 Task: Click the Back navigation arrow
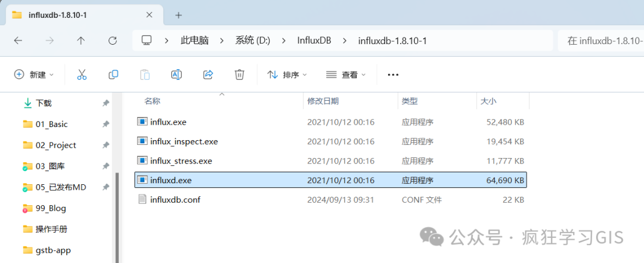tap(18, 41)
